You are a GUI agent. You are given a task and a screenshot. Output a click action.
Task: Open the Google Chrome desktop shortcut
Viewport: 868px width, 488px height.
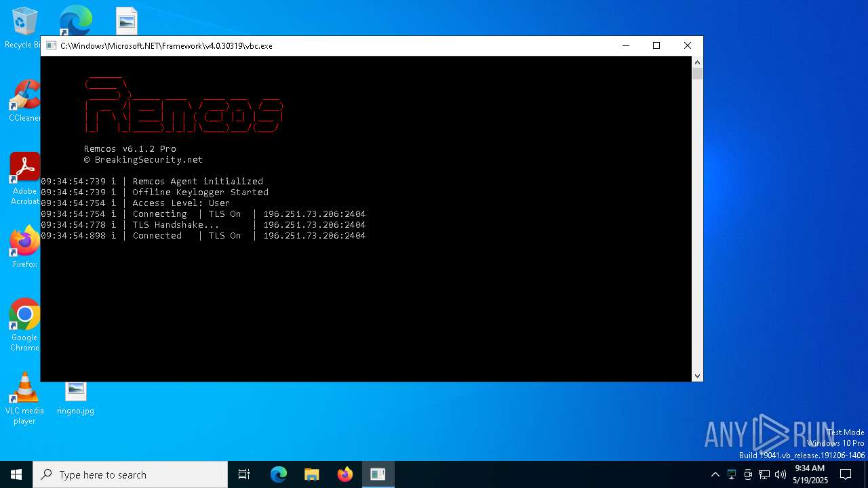click(24, 325)
